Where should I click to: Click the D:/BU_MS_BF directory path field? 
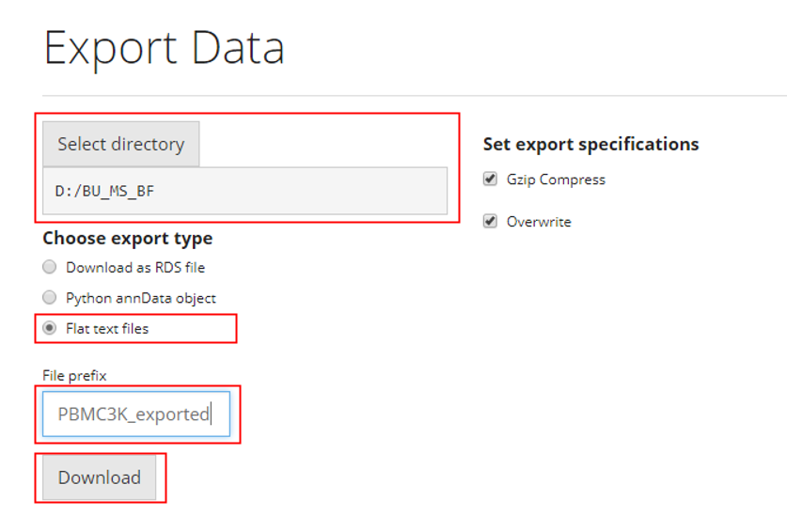(244, 191)
